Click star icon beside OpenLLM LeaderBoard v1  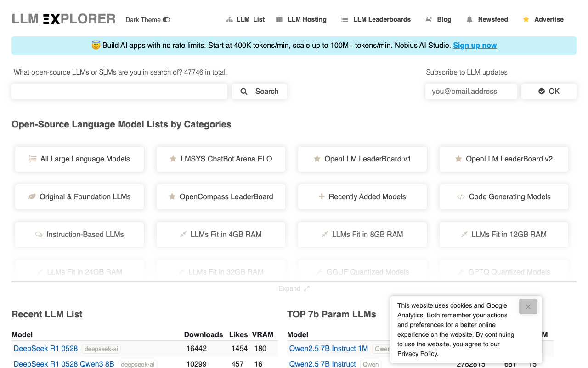click(x=317, y=159)
